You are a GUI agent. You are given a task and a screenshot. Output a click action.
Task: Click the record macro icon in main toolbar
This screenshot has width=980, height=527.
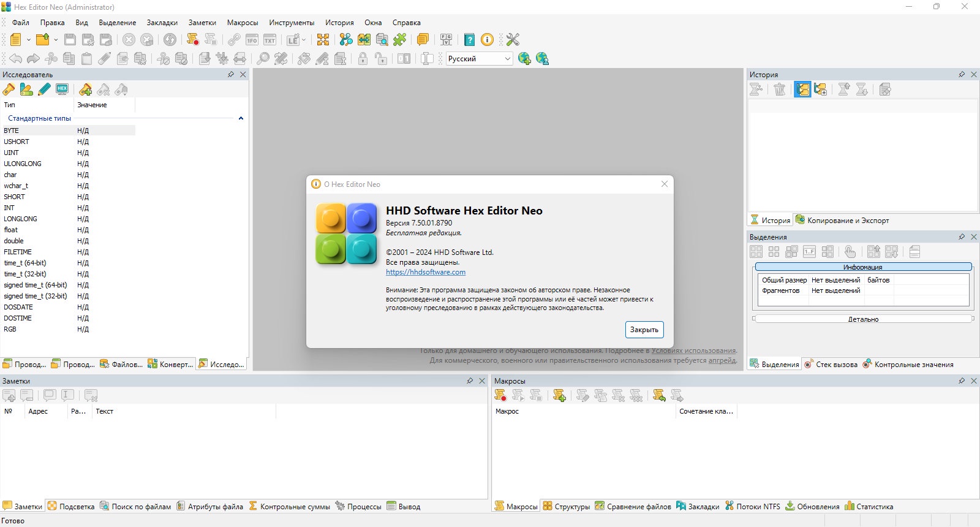[x=193, y=40]
